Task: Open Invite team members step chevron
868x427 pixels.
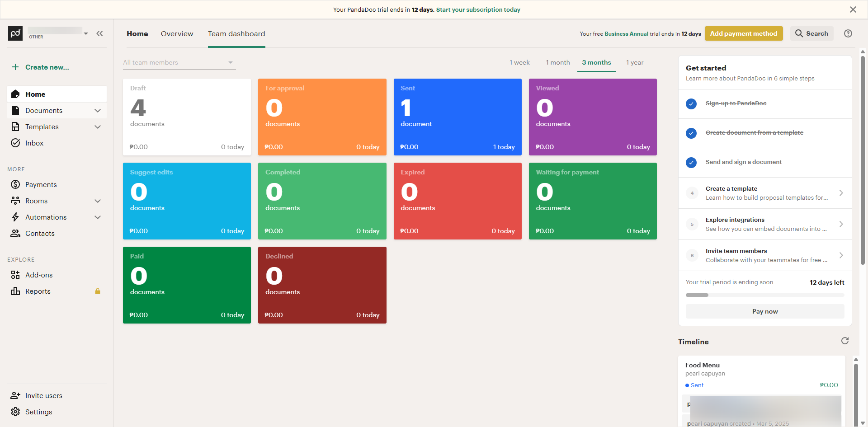Action: click(x=841, y=255)
